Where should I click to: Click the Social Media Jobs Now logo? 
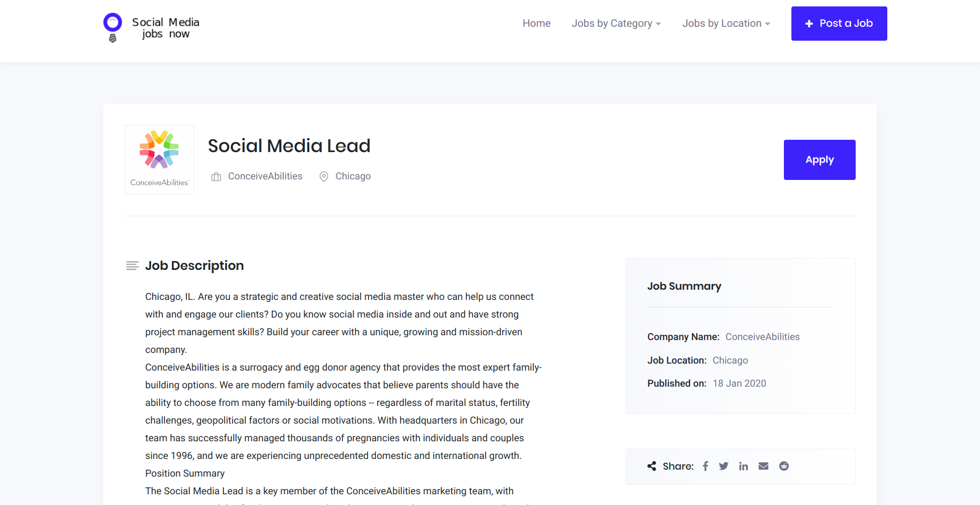[151, 27]
